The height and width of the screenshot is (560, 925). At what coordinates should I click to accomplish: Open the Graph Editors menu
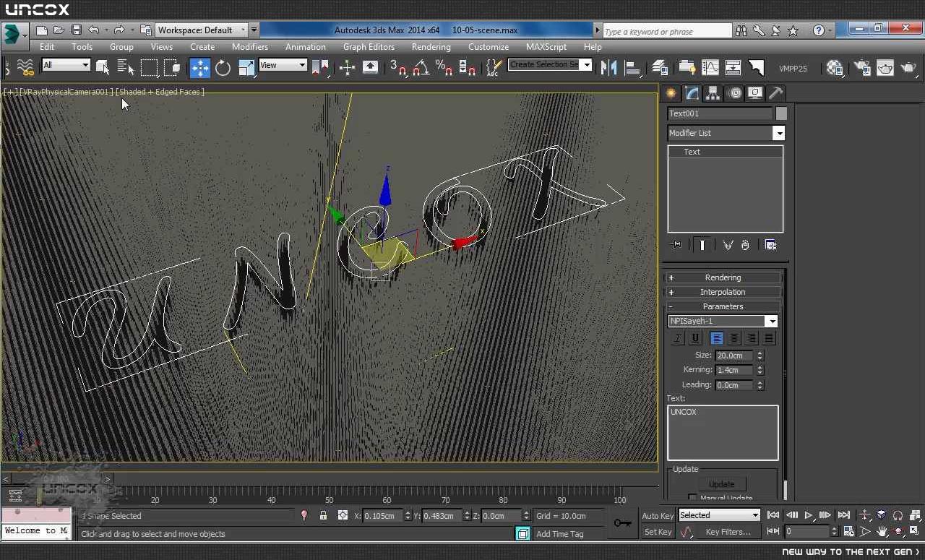click(x=369, y=47)
